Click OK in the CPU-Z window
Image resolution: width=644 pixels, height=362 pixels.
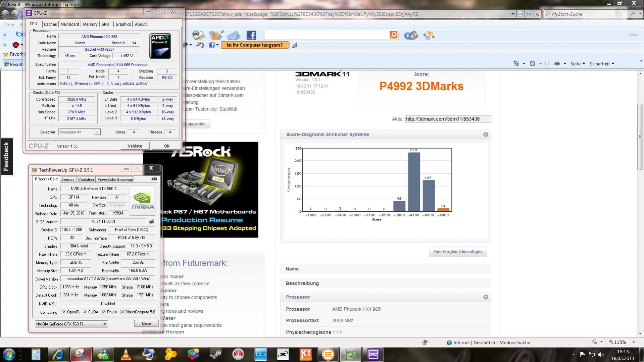point(167,146)
